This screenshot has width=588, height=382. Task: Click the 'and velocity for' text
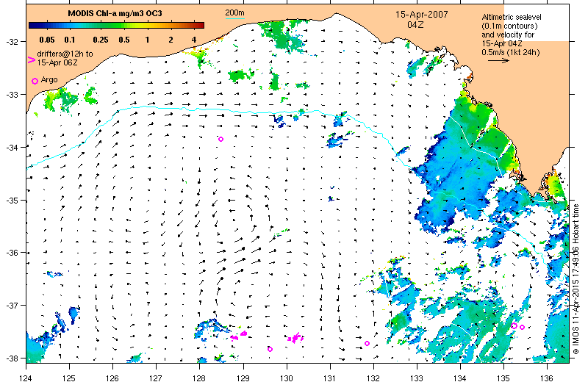(508, 35)
